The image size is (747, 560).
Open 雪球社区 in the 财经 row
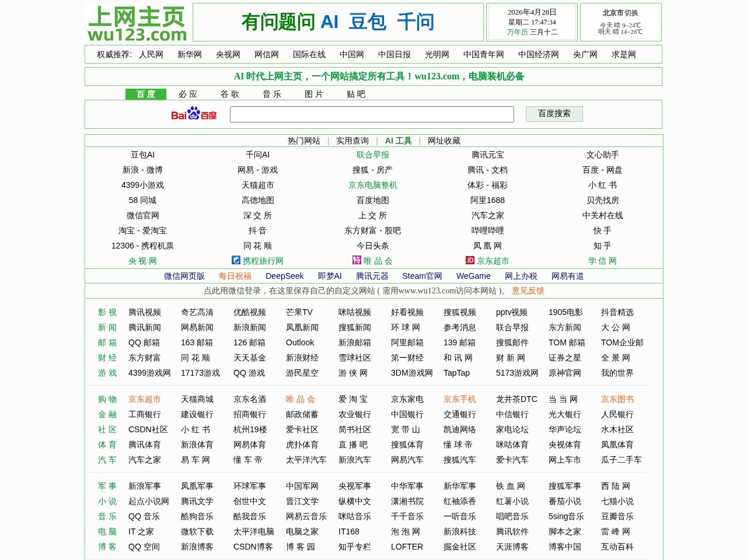click(x=355, y=358)
